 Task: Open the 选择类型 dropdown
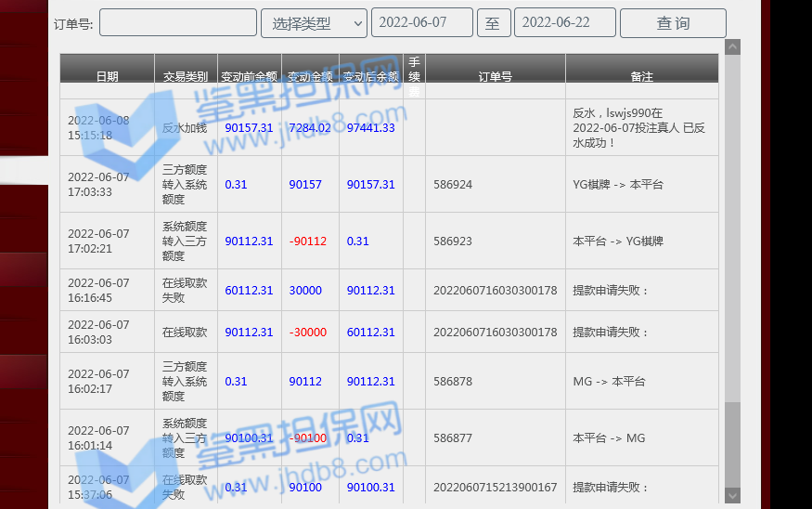314,23
